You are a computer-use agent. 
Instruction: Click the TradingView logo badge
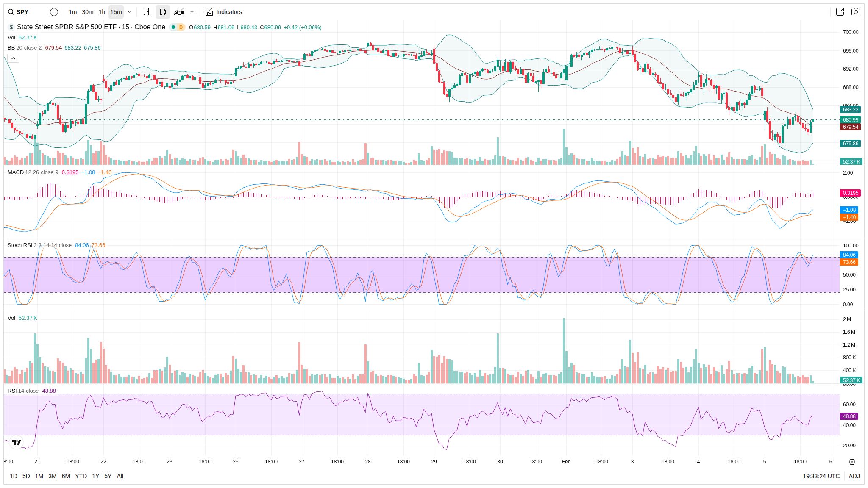[16, 442]
